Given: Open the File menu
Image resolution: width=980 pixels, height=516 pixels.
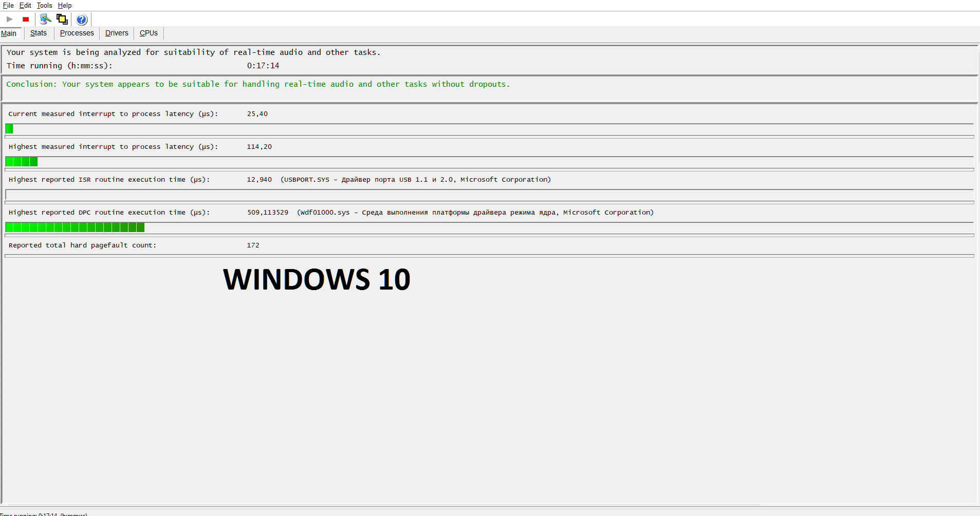Looking at the screenshot, I should (8, 6).
